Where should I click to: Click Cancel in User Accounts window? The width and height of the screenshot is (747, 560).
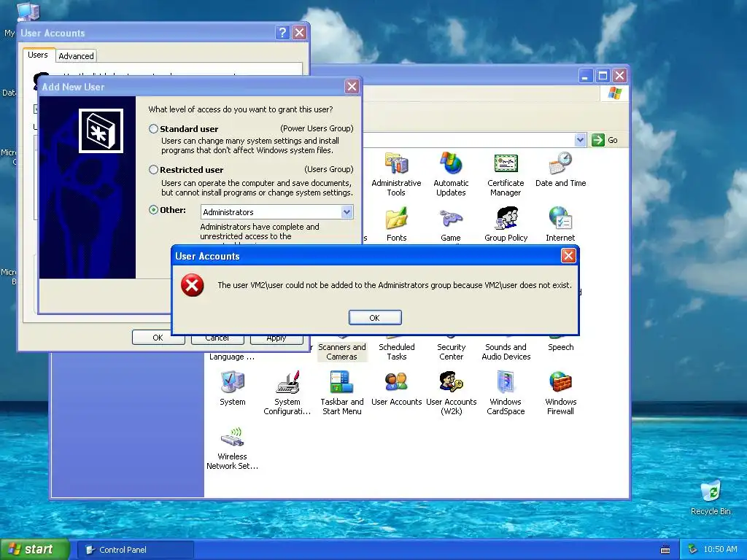217,339
